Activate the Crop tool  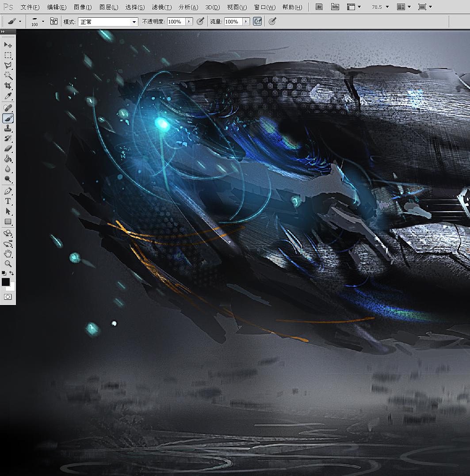point(8,86)
